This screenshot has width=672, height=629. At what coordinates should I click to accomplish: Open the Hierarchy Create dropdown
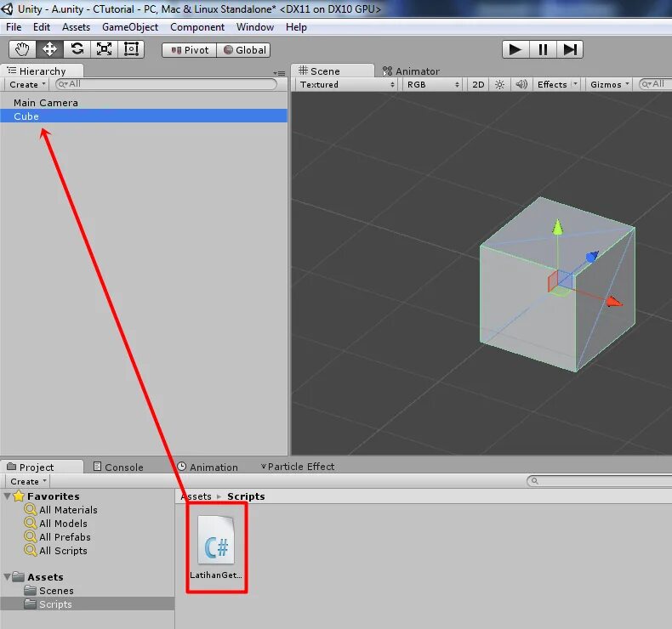coord(27,84)
